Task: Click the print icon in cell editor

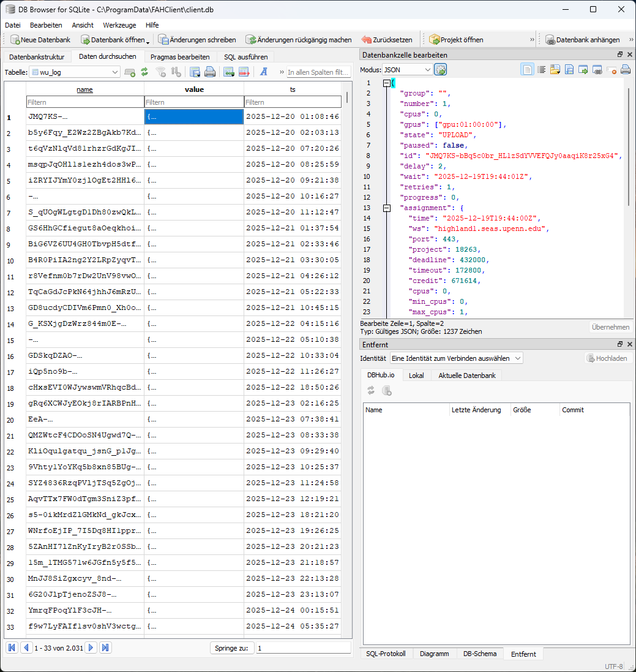Action: (626, 69)
